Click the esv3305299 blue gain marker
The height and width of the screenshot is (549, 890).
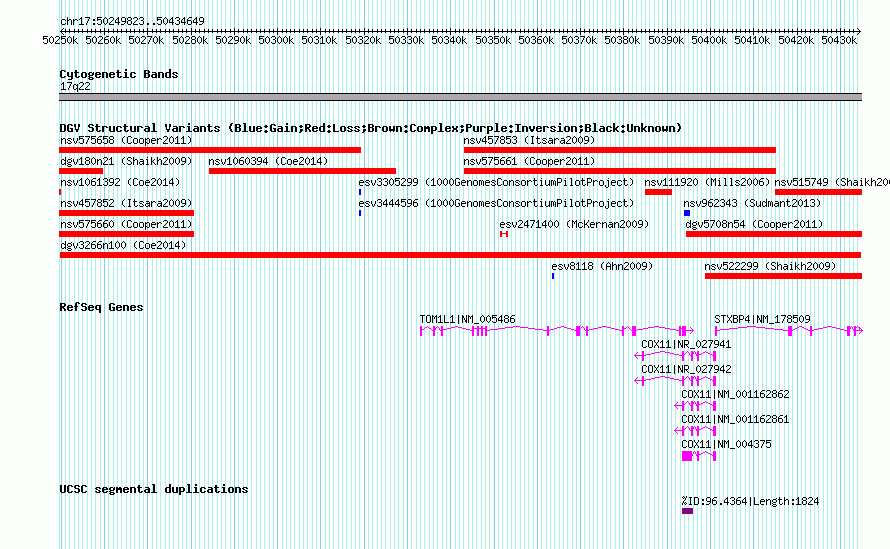point(360,192)
